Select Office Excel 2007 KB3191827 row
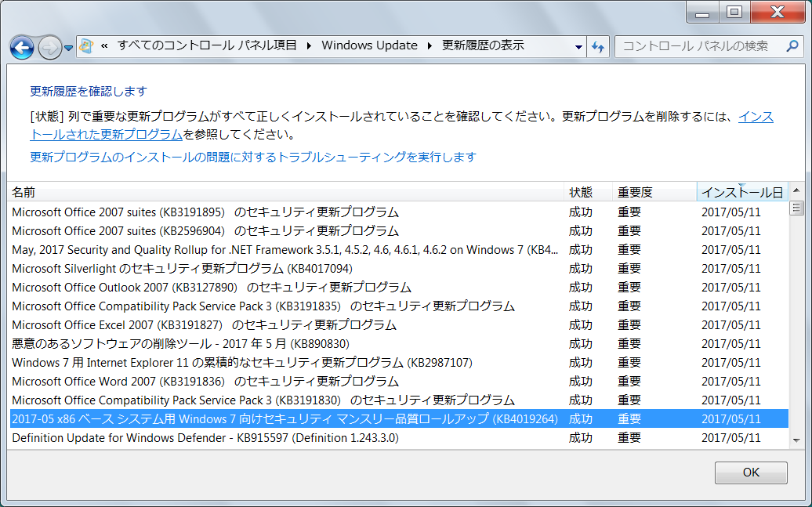The image size is (812, 507). click(399, 325)
